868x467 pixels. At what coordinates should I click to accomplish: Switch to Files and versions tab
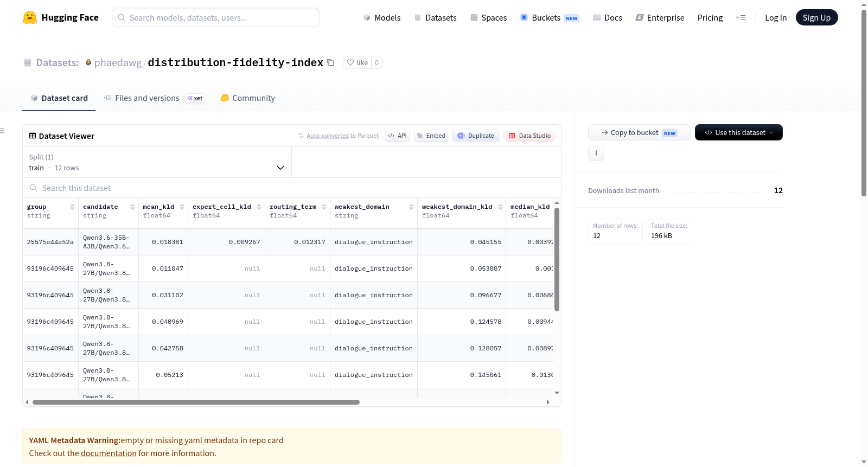click(x=154, y=98)
